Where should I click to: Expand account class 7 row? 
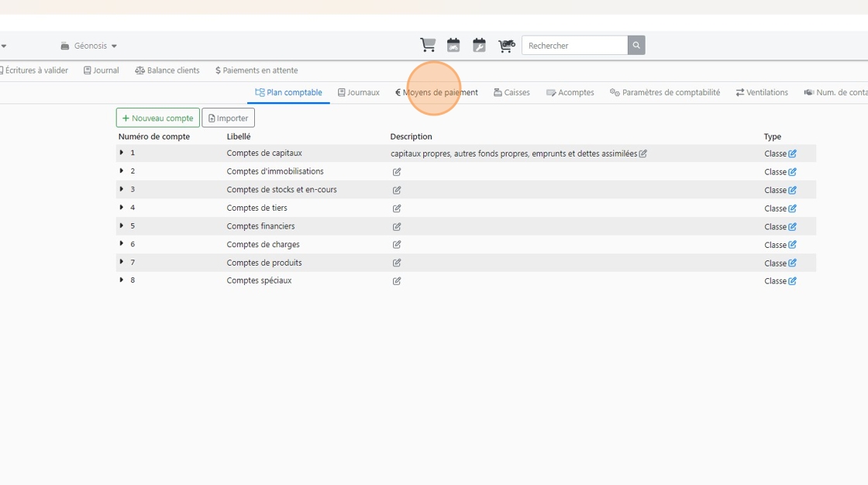pos(121,262)
